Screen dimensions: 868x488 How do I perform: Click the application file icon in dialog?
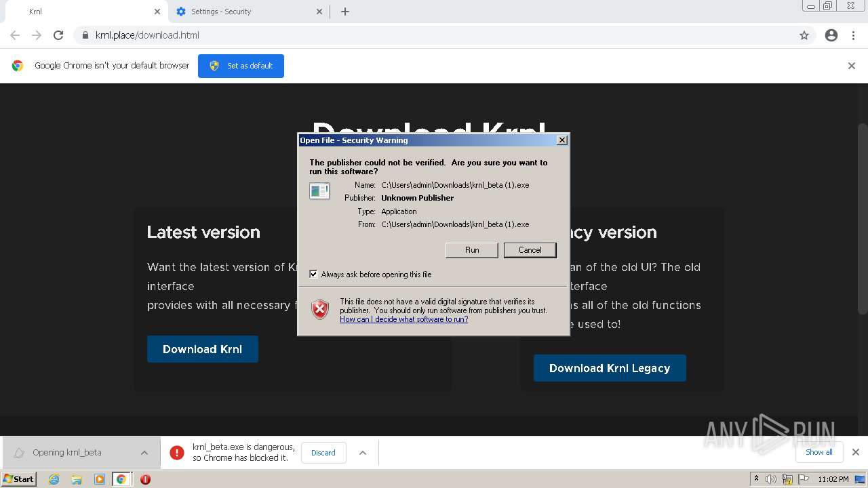(319, 191)
